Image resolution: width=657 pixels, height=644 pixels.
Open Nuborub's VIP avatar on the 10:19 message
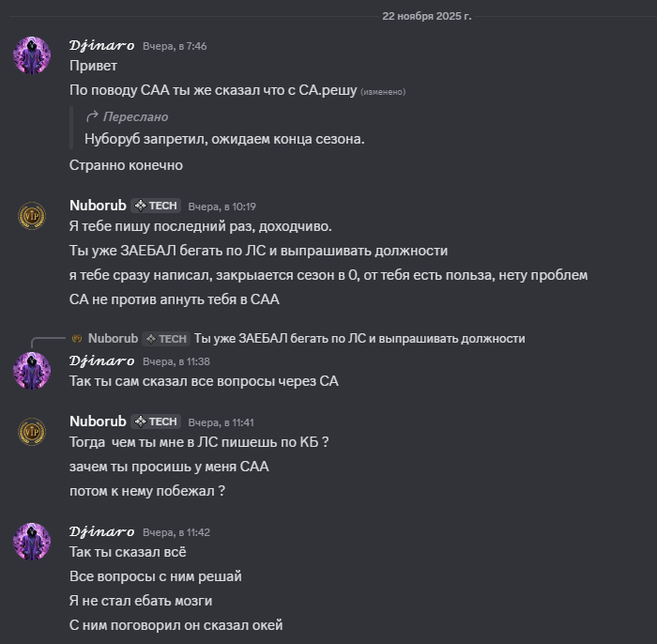click(x=32, y=216)
